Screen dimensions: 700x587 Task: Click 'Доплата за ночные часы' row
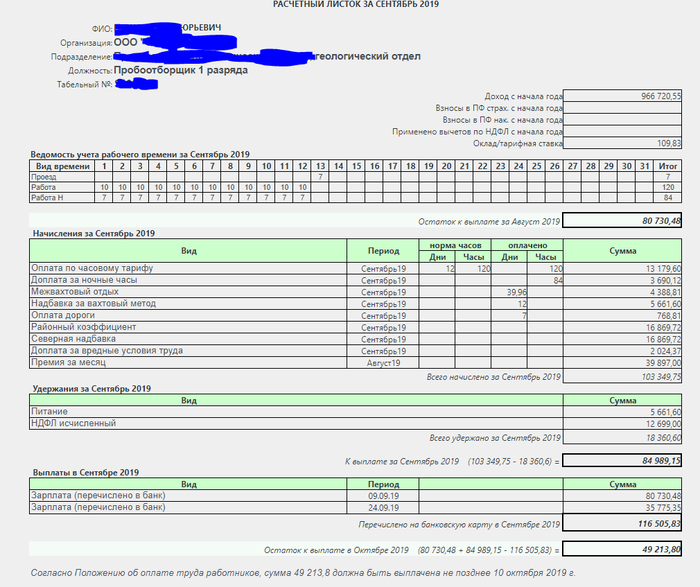point(355,280)
